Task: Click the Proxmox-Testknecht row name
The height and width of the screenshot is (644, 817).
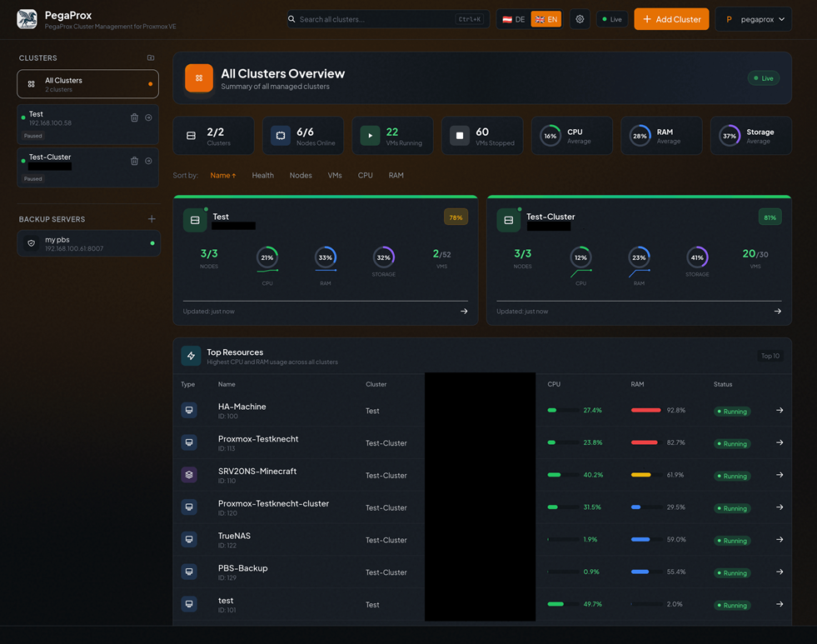Action: click(x=258, y=439)
